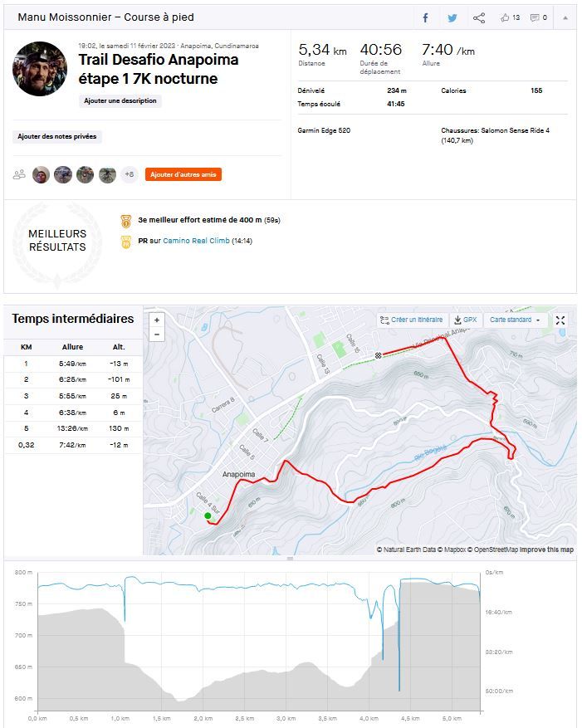Click Créer un itinéraire
The width and height of the screenshot is (582, 728).
pos(412,320)
